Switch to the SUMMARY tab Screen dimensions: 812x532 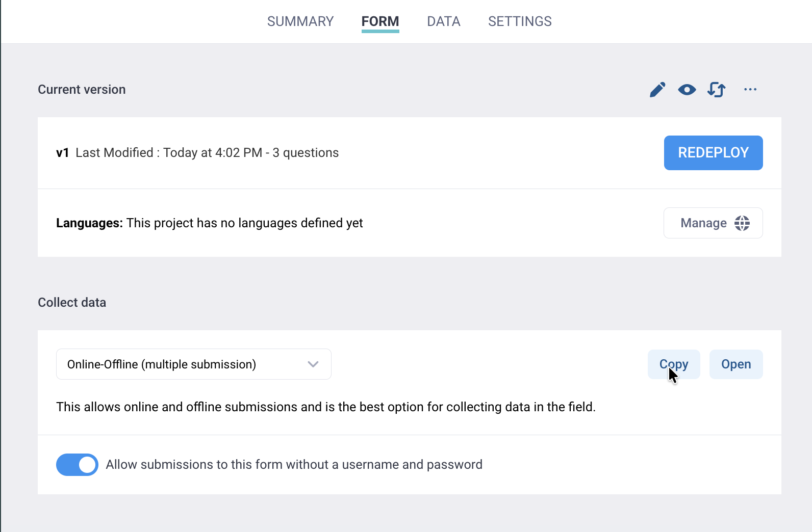300,21
